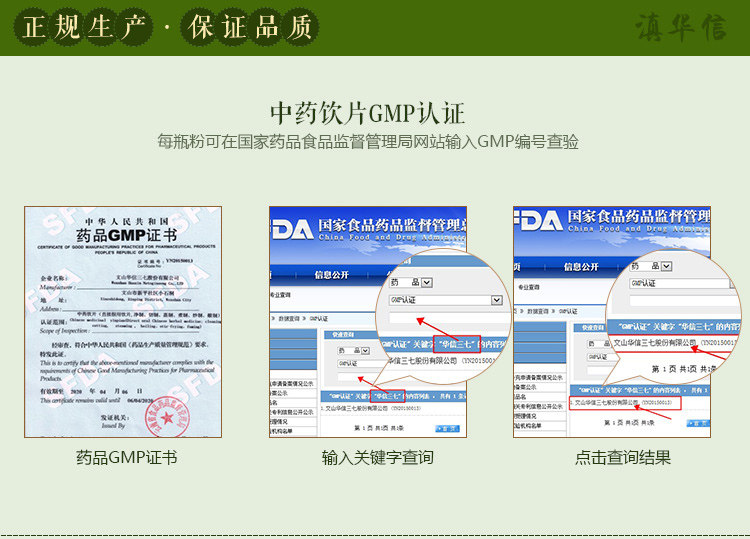Click the 保证品质 badge in the banner
This screenshot has height=539, width=750.
click(x=250, y=27)
